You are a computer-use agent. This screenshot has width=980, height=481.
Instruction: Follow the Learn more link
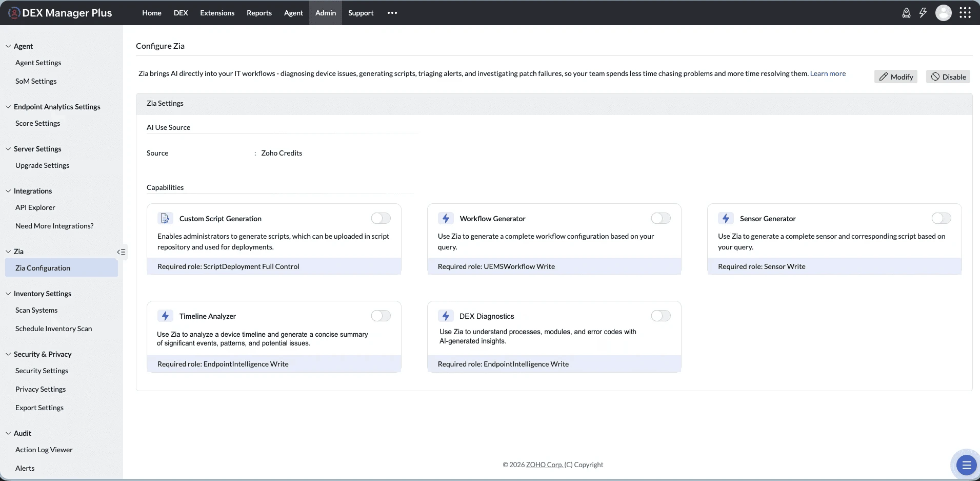828,73
